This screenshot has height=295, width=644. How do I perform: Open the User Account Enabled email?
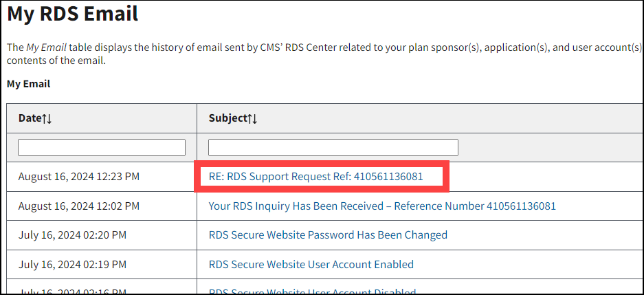tap(311, 264)
